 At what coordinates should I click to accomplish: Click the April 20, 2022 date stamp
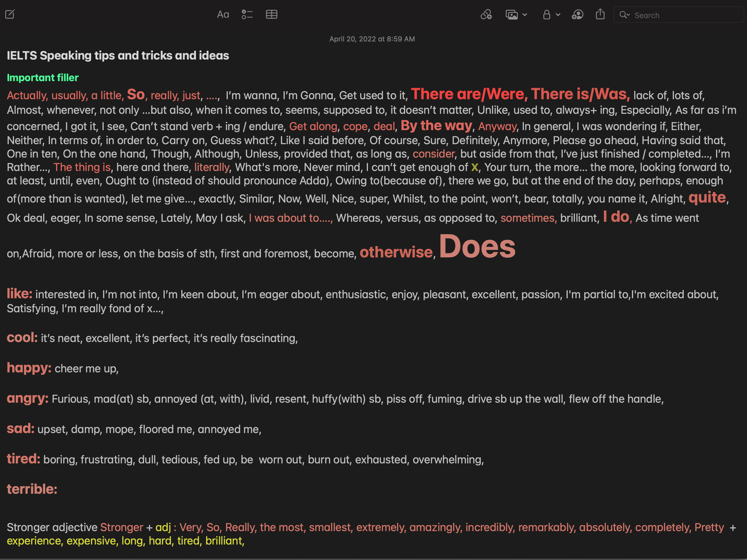click(372, 39)
